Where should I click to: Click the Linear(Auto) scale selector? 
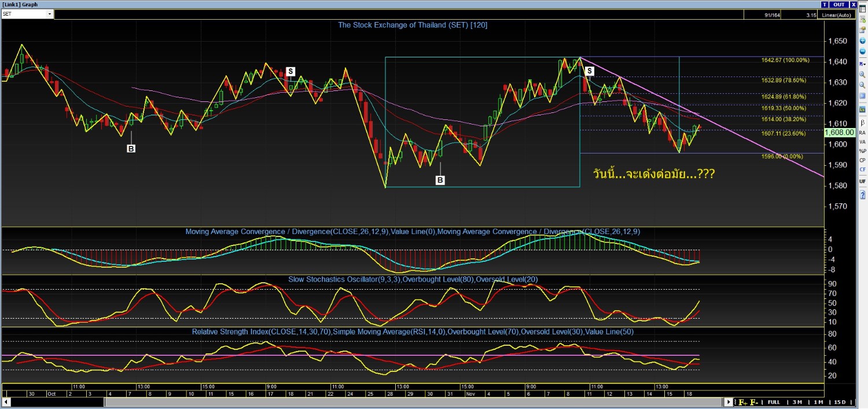836,15
